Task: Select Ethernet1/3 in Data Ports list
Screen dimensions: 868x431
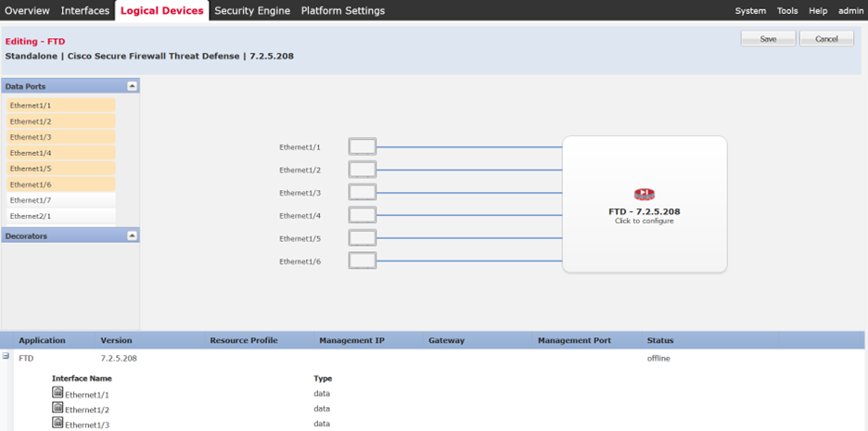Action: [61, 136]
